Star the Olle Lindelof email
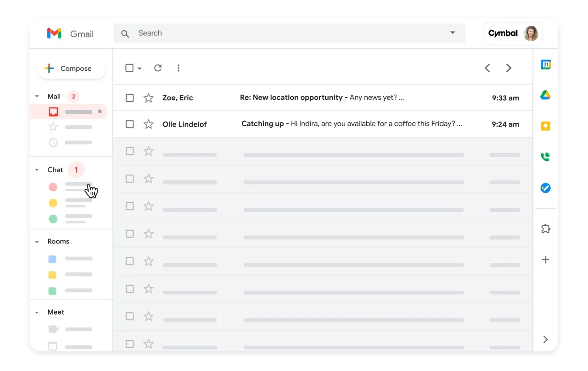The height and width of the screenshot is (371, 588). (149, 124)
